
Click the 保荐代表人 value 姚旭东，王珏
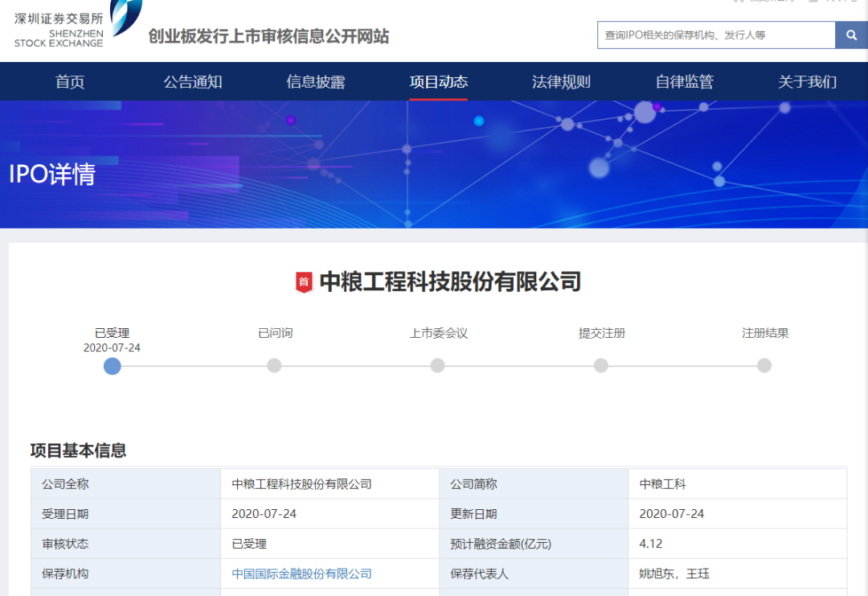point(674,573)
